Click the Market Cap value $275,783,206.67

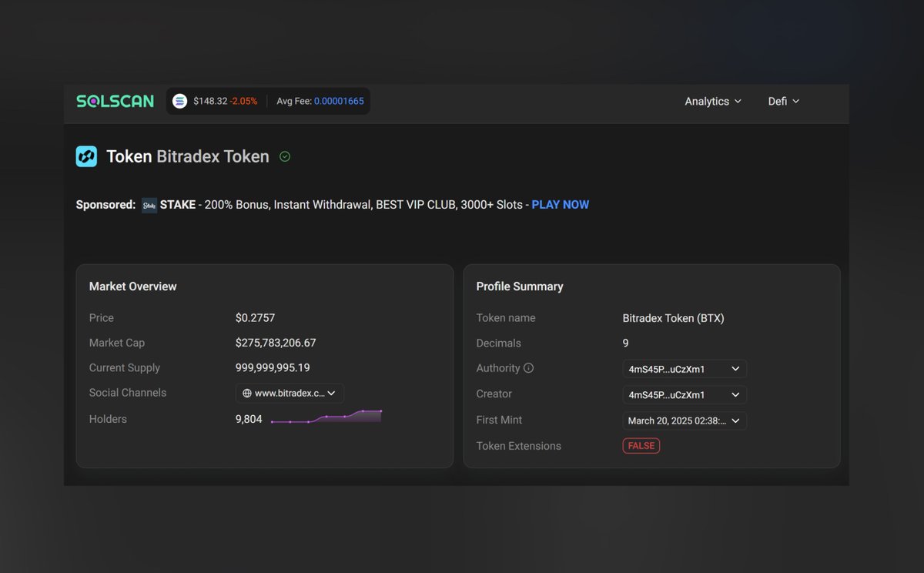(276, 343)
